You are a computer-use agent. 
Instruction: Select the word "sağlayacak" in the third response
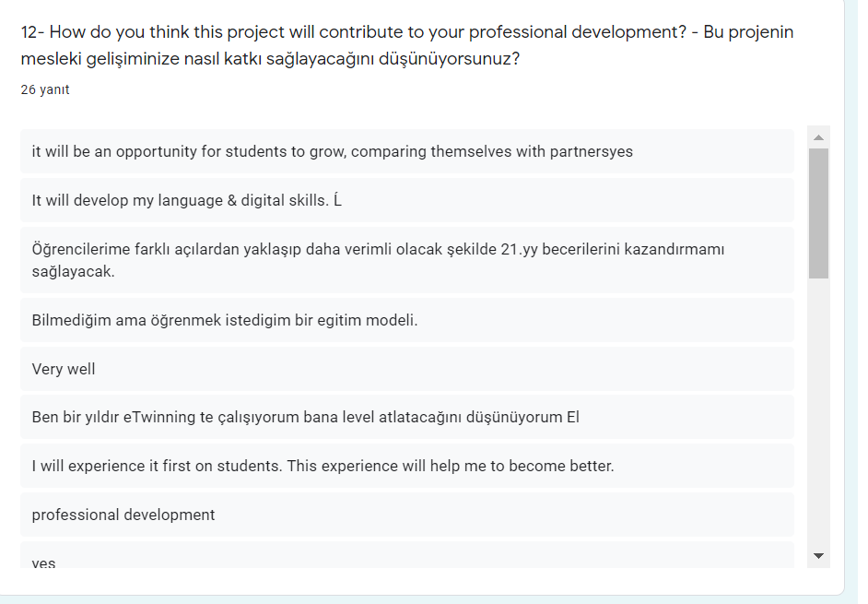tap(73, 273)
